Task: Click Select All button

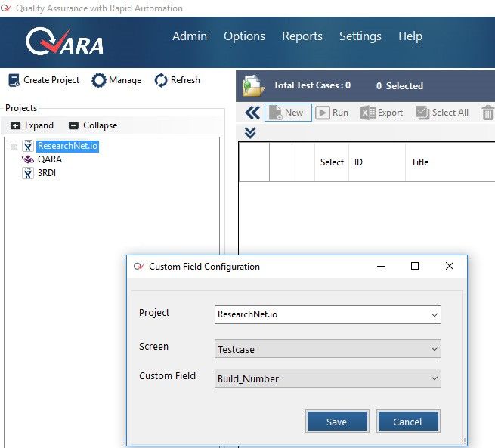Action: [x=442, y=113]
